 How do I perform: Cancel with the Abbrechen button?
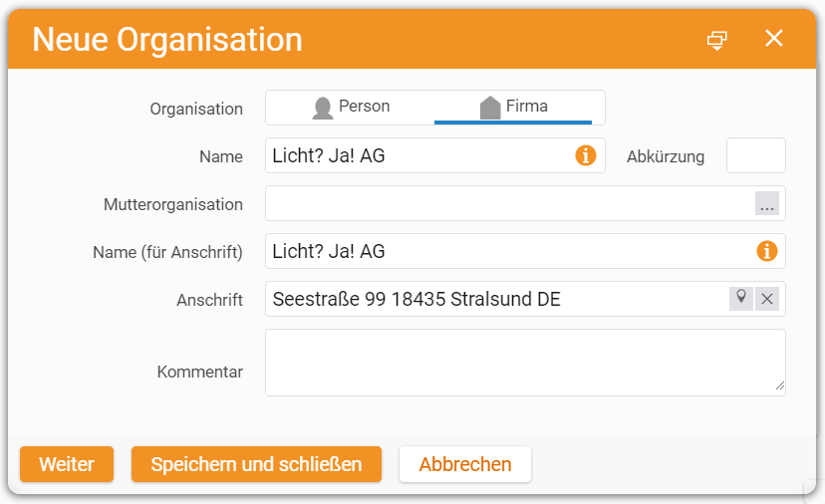465,464
